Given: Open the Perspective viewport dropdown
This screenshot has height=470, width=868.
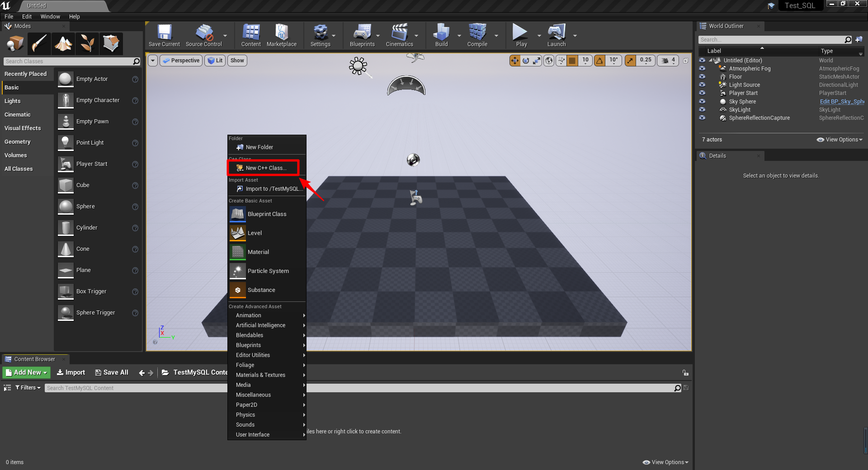Looking at the screenshot, I should (x=181, y=60).
